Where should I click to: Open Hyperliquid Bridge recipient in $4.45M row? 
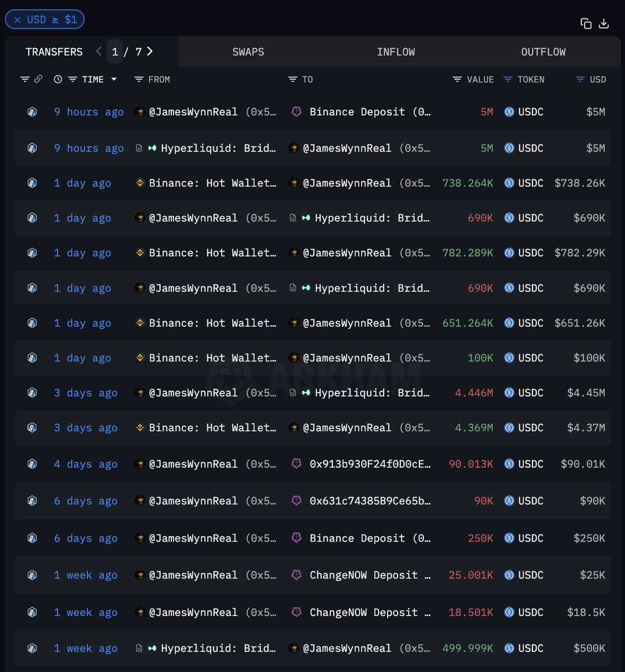coord(372,393)
